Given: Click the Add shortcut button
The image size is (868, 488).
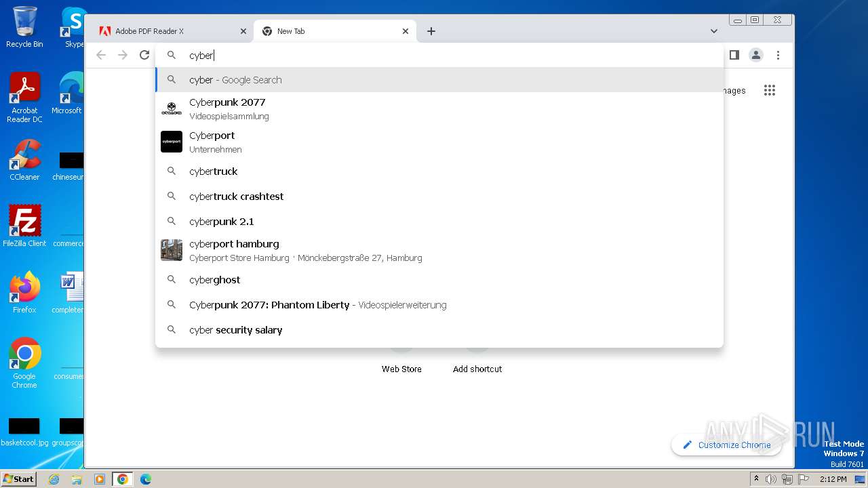Looking at the screenshot, I should [x=477, y=369].
